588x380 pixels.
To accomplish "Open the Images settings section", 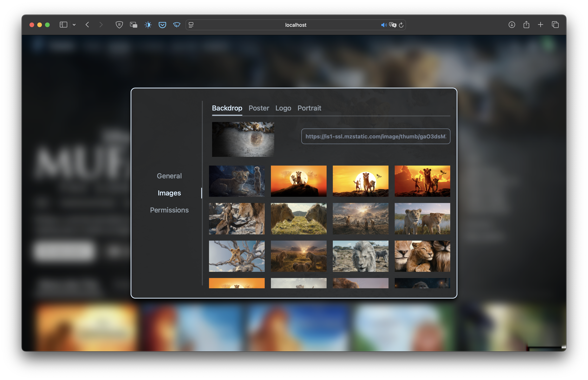I will coord(169,193).
